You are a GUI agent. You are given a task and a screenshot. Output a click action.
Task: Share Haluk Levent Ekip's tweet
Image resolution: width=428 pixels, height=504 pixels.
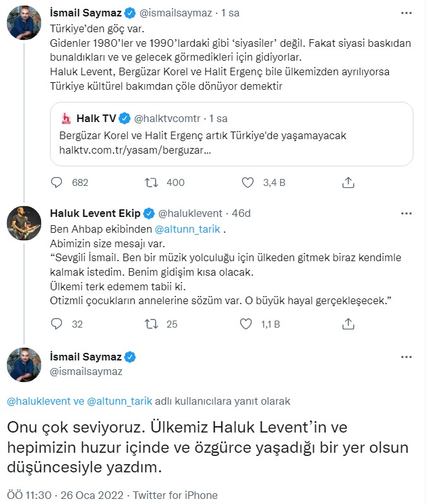348,324
